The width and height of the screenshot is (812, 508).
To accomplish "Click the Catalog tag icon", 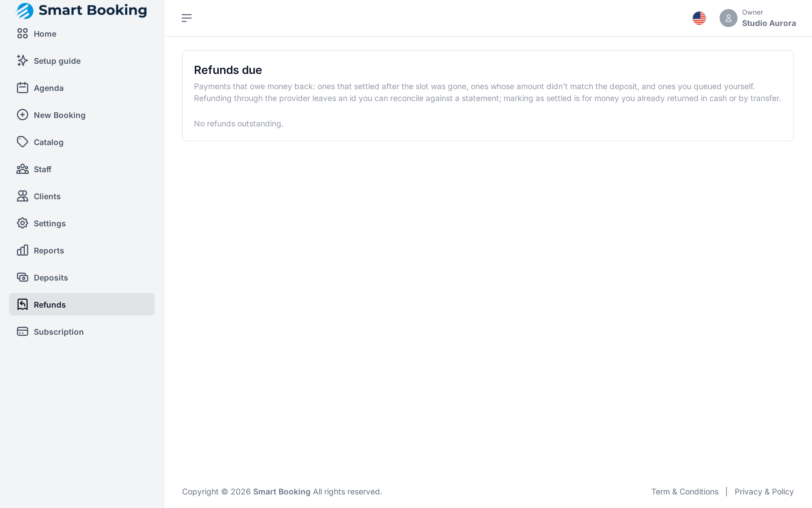I will coord(23,142).
